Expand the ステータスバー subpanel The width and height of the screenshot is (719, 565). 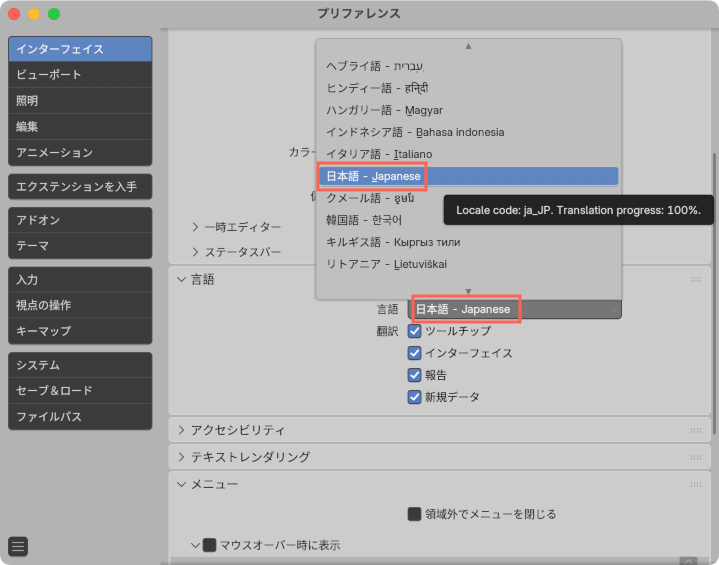click(x=195, y=252)
